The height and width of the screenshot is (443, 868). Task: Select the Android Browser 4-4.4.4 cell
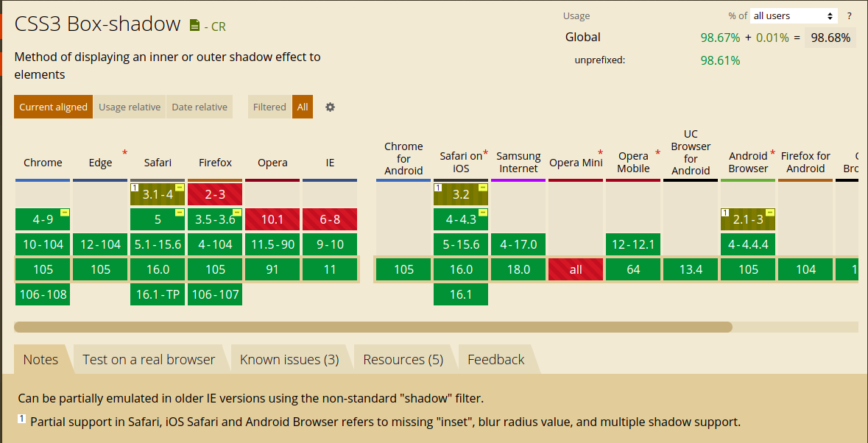point(748,244)
